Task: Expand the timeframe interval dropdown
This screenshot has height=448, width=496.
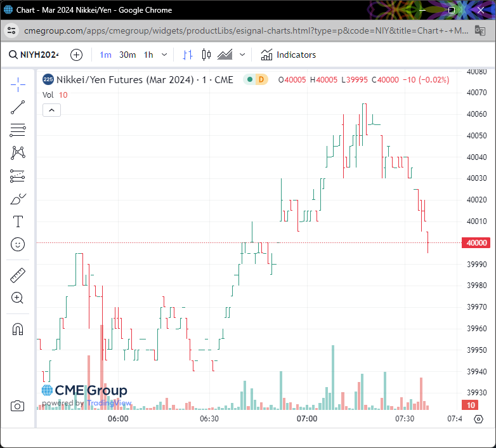Action: coord(164,55)
